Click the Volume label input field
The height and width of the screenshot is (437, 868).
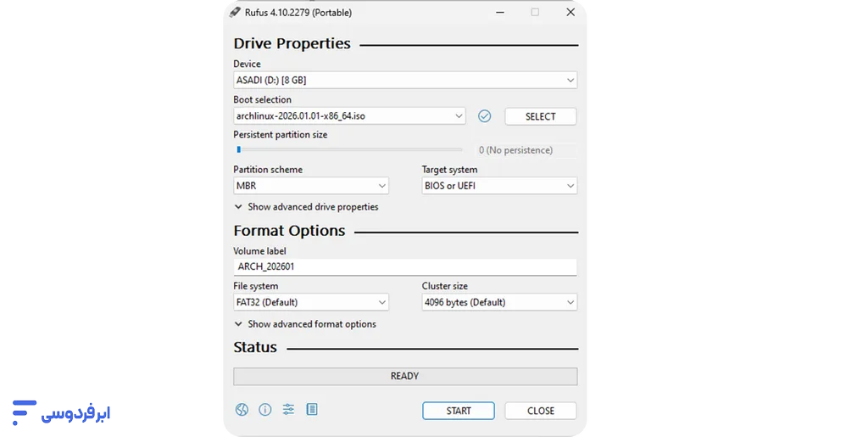pyautogui.click(x=405, y=267)
